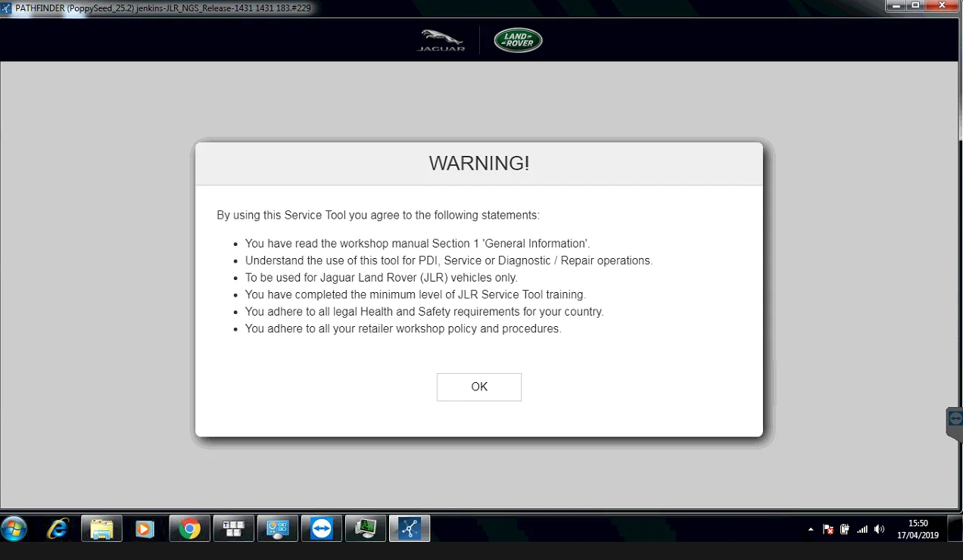This screenshot has height=560, width=963.
Task: Open the green-screen monitor app in the taskbar
Action: pyautogui.click(x=366, y=528)
